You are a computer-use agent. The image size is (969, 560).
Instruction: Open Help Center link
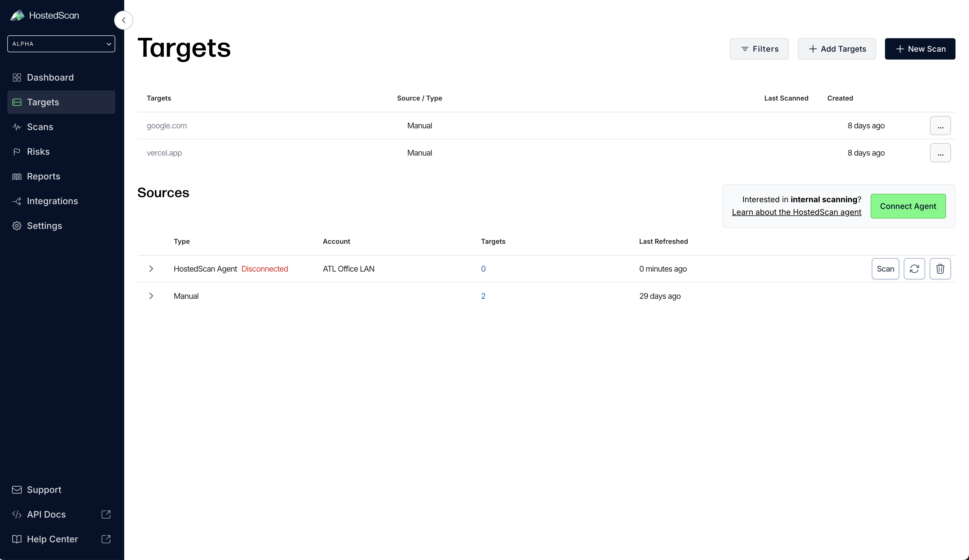tap(61, 539)
